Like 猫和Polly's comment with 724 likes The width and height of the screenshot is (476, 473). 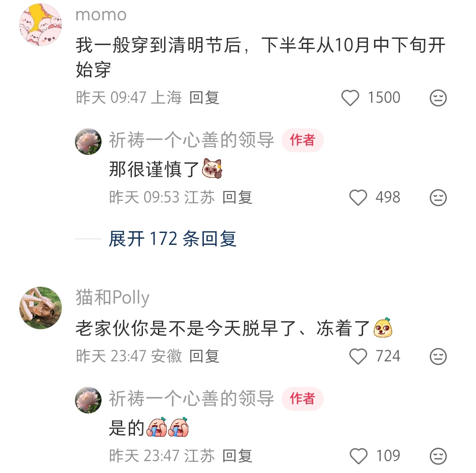358,356
